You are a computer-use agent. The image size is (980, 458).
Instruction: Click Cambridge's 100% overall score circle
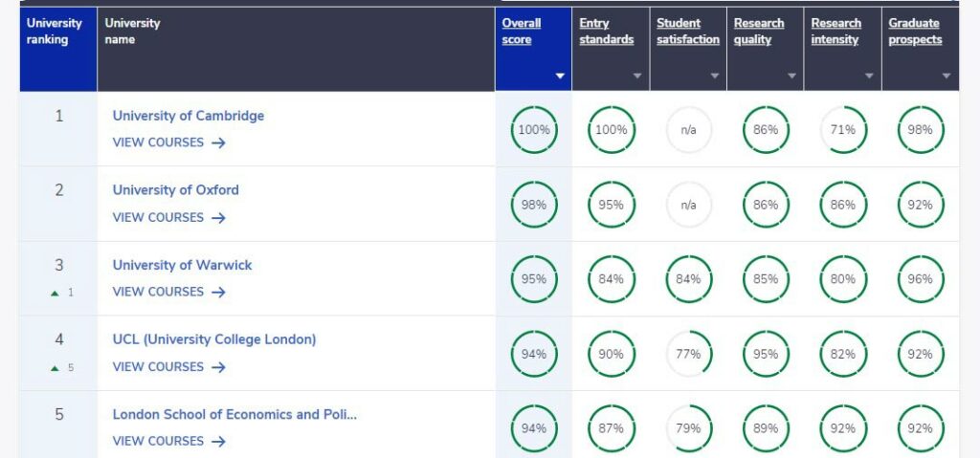pyautogui.click(x=533, y=130)
